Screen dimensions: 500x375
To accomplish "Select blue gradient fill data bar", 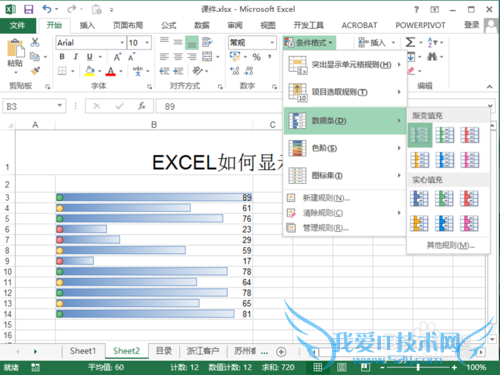I will (x=420, y=135).
